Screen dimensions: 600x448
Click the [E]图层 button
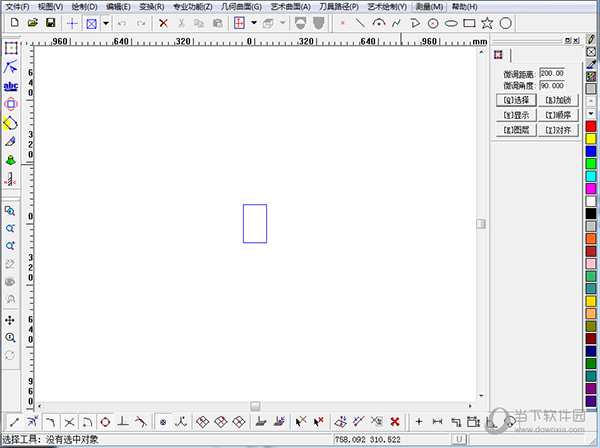[x=516, y=130]
